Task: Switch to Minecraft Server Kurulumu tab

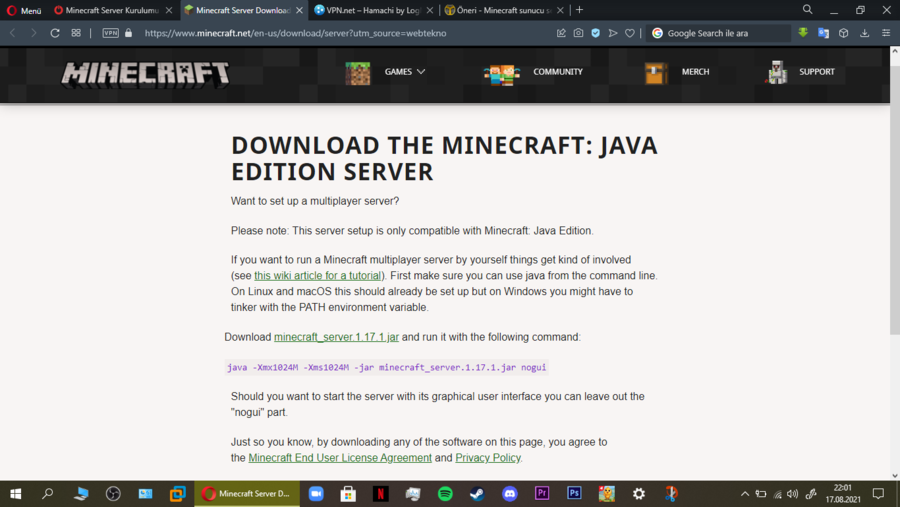Action: [112, 10]
